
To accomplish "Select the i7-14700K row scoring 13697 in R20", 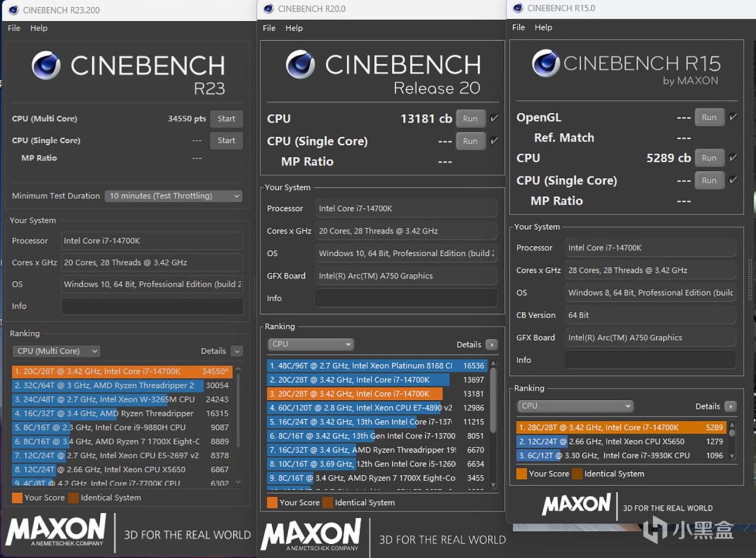I will click(x=377, y=380).
